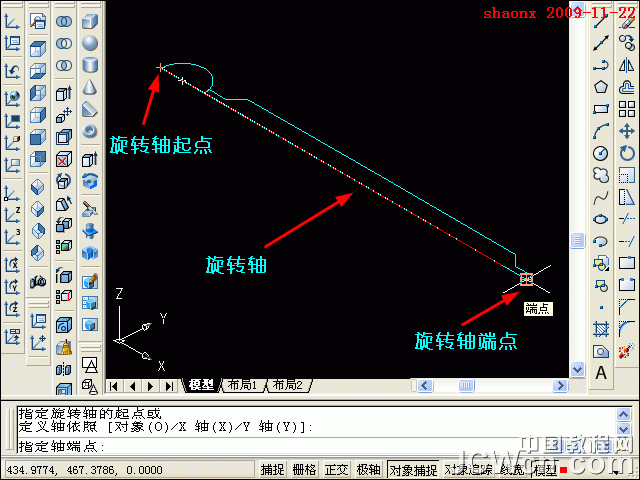Select the Arc tool
The width and height of the screenshot is (640, 480).
(x=600, y=131)
